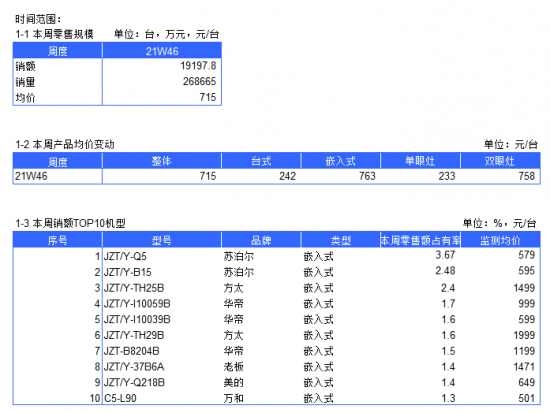The width and height of the screenshot is (550, 413).
Task: Click the 销额 row label
Action: (25, 66)
